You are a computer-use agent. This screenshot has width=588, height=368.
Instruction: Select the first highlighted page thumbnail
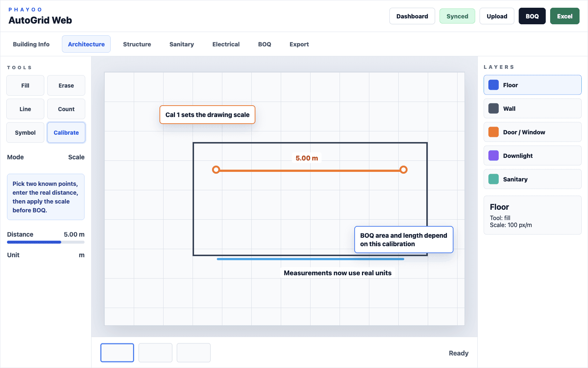click(117, 353)
